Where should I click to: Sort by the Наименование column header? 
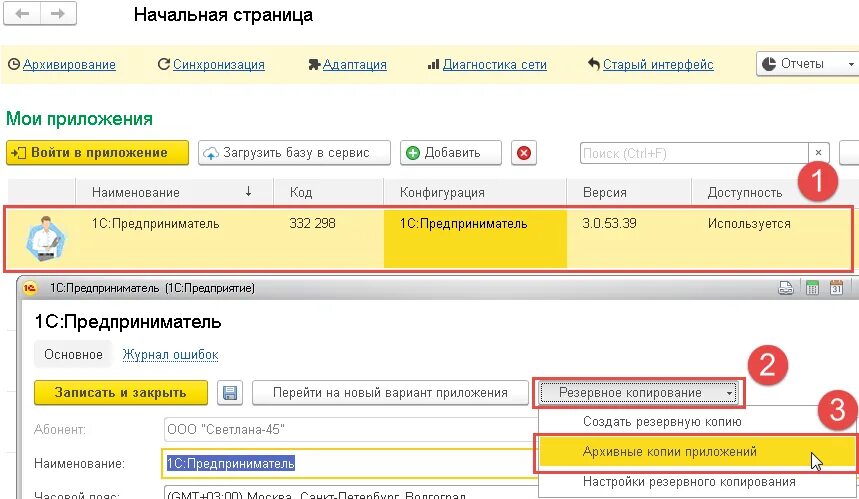coord(174,192)
